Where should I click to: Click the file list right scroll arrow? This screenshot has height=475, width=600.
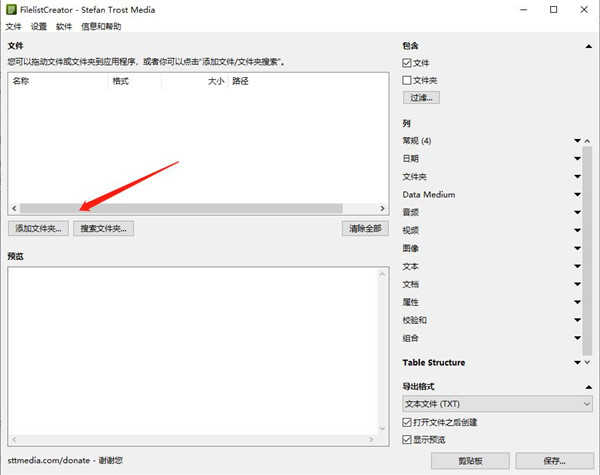point(382,208)
